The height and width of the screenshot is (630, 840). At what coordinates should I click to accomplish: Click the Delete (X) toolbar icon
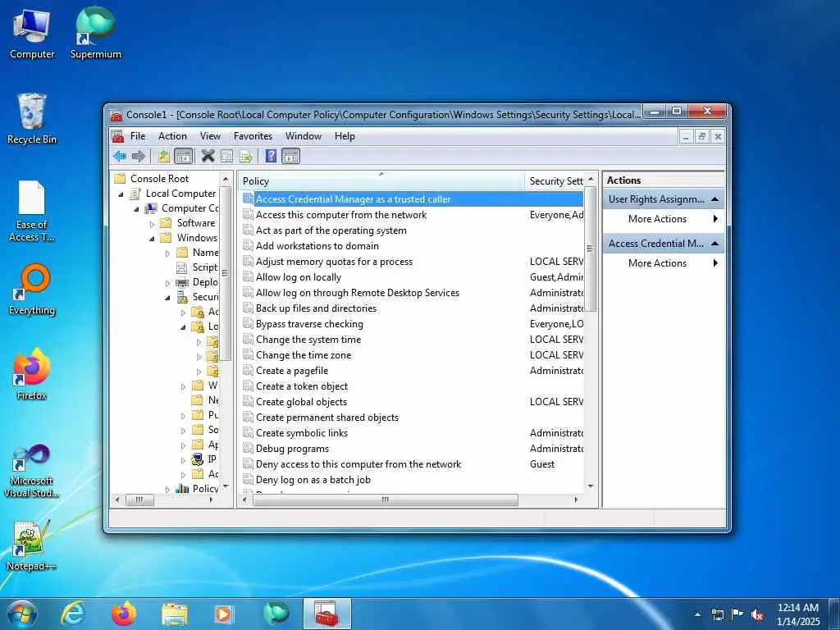pos(208,157)
